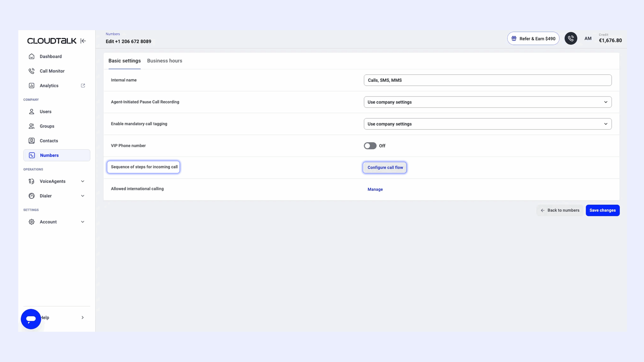
Task: Click the Contacts icon in the sidebar
Action: pos(31,141)
